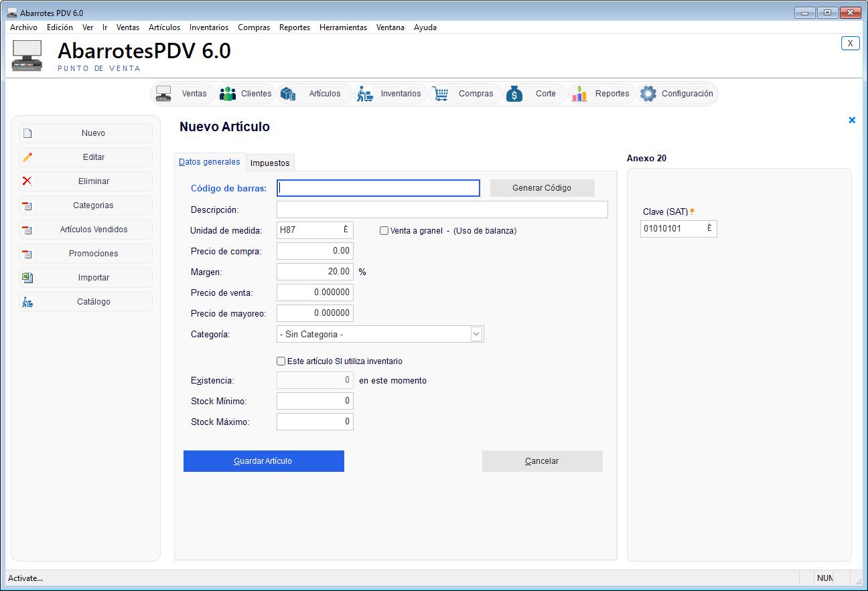868x591 pixels.
Task: Click the Reportes bar chart icon
Action: coord(579,94)
